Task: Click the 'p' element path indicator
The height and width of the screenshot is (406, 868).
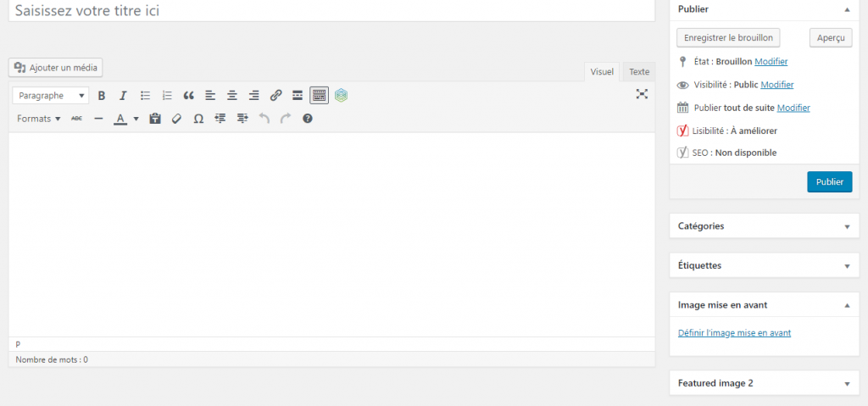Action: point(18,344)
